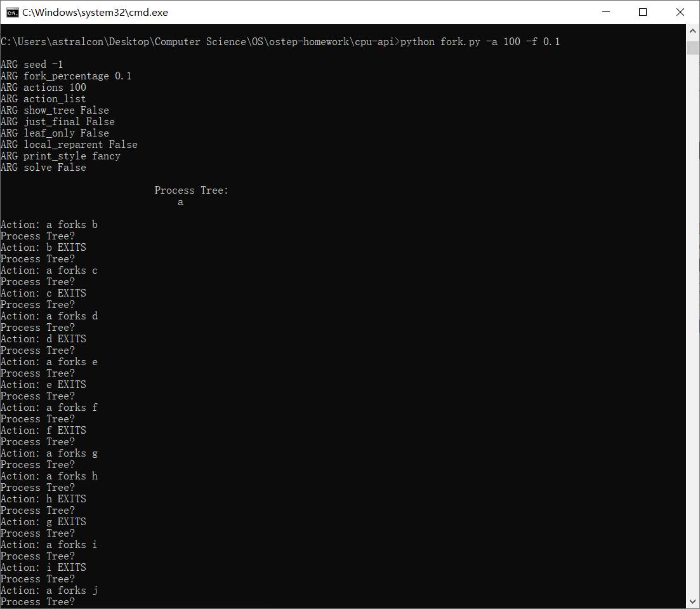The width and height of the screenshot is (700, 609).
Task: Close the cmd.exe window
Action: pyautogui.click(x=680, y=12)
